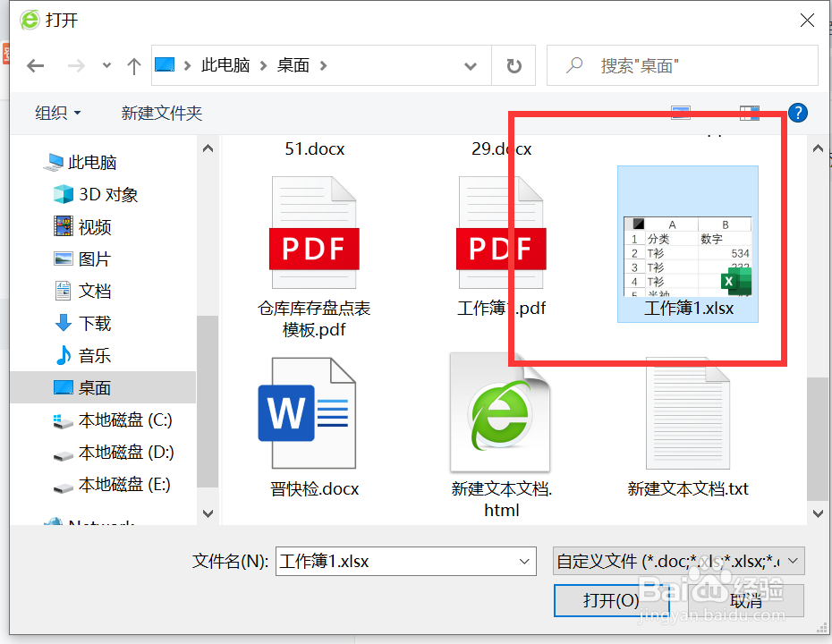This screenshot has width=832, height=644.
Task: Select 桌面 in the sidebar
Action: coord(103,388)
